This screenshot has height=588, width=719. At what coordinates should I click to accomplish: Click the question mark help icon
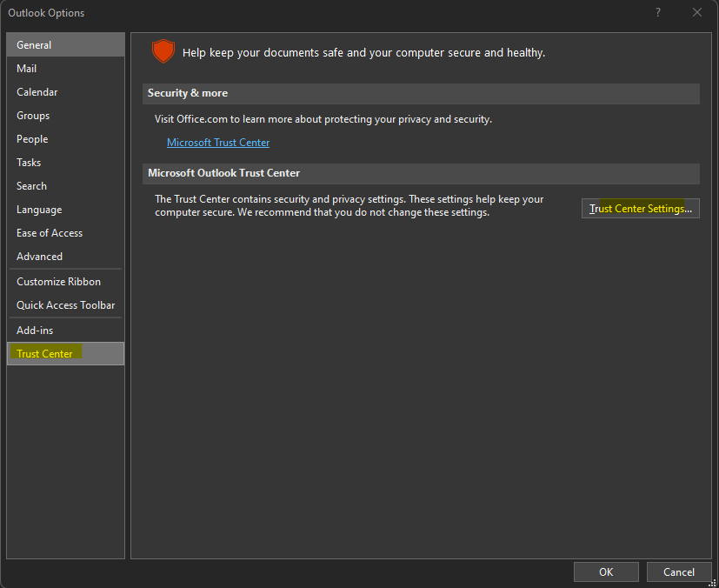(x=658, y=12)
